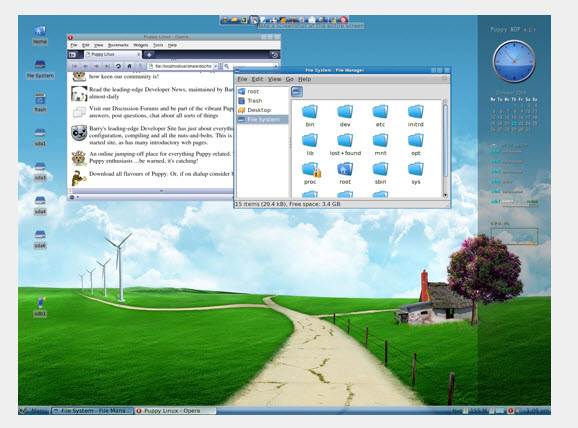Image resolution: width=578 pixels, height=428 pixels.
Task: Open Opera's File menu
Action: pyautogui.click(x=74, y=45)
